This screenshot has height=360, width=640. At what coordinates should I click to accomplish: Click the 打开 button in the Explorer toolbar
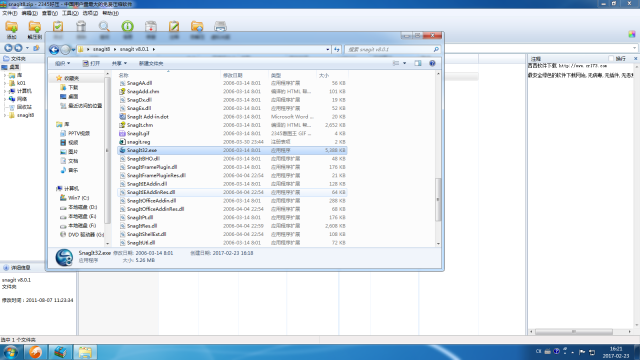91,63
